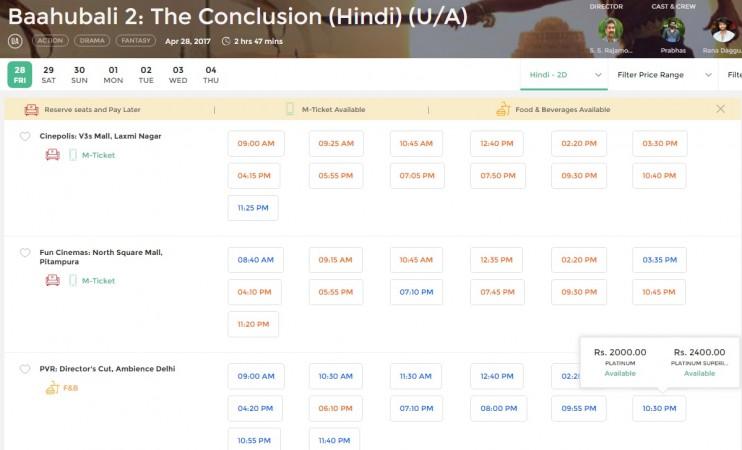
Task: Open Filter Price Range dropdown
Action: [x=664, y=75]
